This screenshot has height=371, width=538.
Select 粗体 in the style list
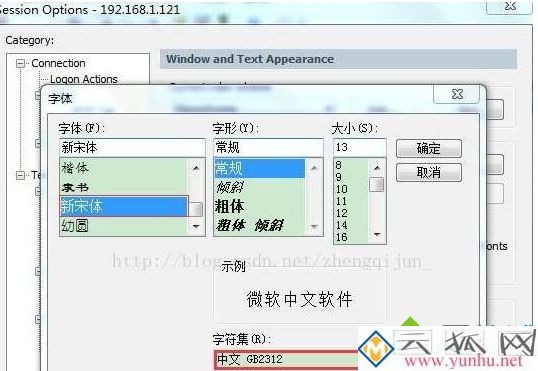point(259,206)
